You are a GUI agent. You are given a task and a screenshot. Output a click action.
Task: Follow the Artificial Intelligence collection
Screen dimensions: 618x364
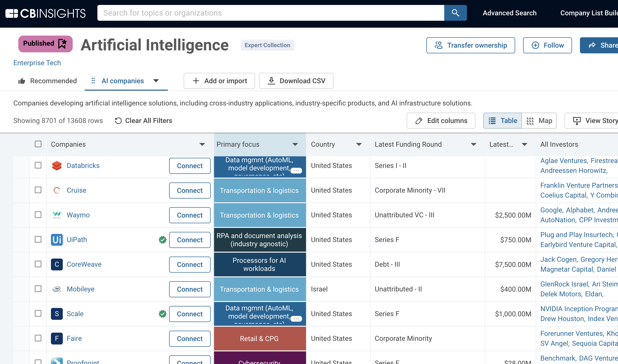[x=547, y=45]
